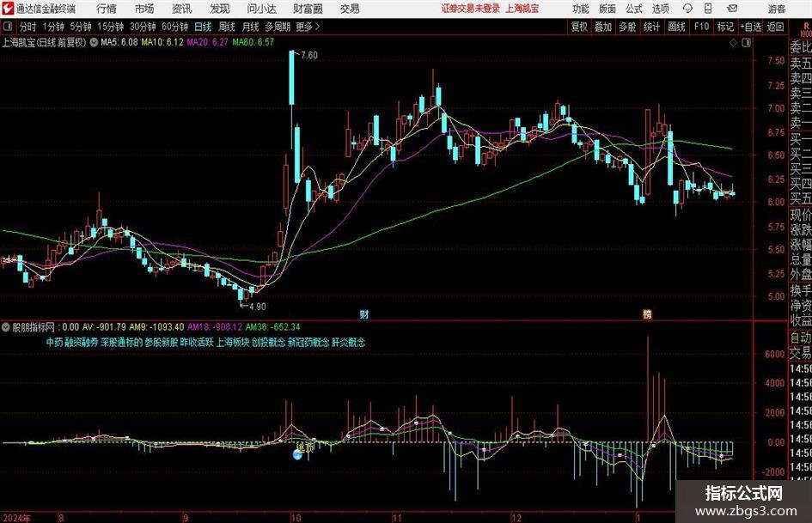Click the 游客 guest account label
Viewport: 812px width, 523px height.
(776, 9)
